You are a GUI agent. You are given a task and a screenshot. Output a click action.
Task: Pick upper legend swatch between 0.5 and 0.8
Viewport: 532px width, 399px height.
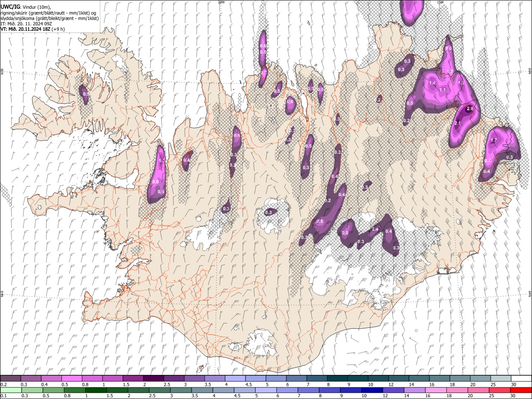71,379
